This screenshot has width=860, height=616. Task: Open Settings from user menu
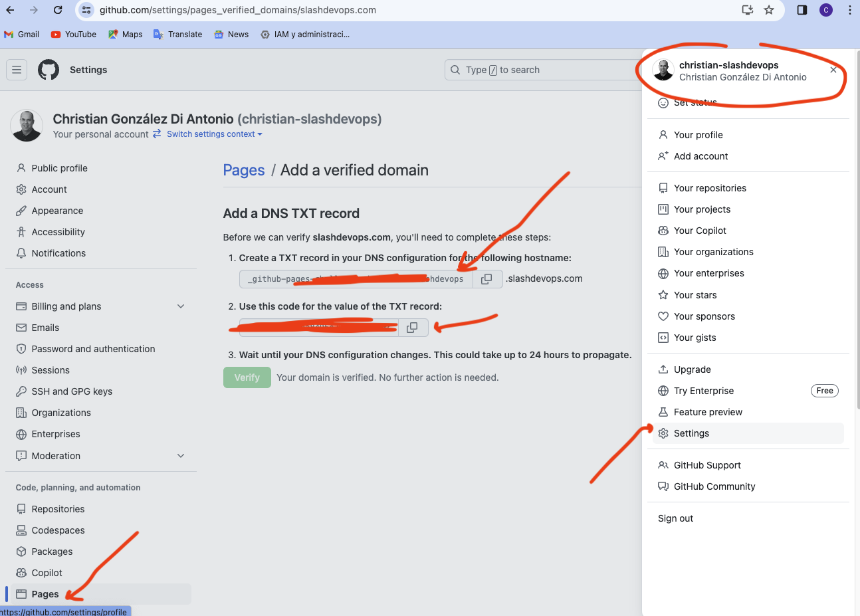(x=748, y=433)
